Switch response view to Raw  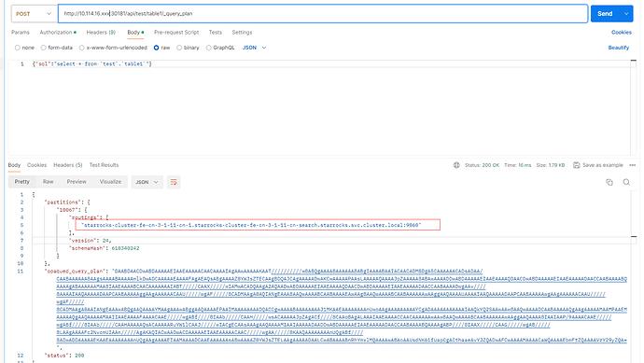click(x=48, y=182)
